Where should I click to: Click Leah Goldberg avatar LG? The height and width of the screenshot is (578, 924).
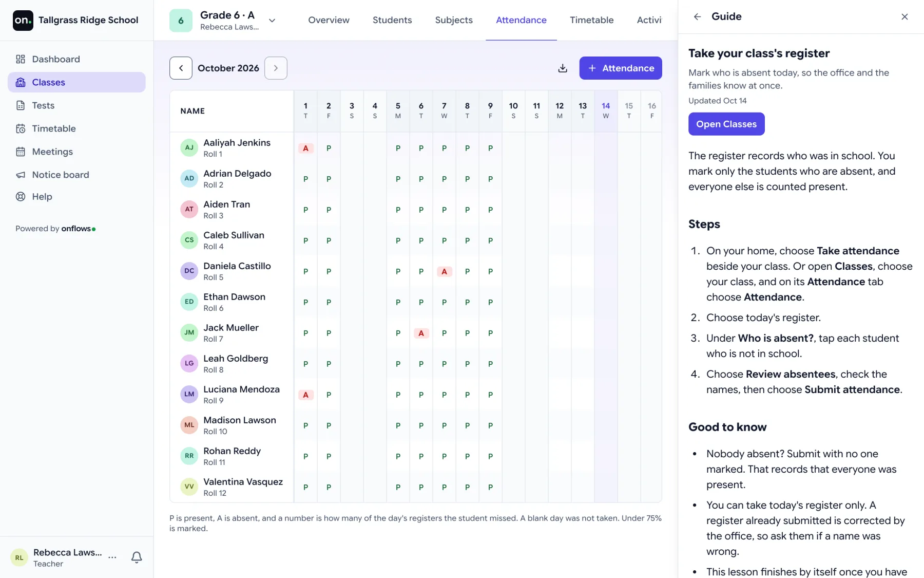(189, 363)
